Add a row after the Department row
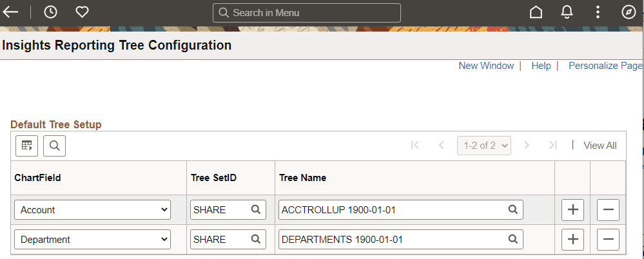Image resolution: width=644 pixels, height=259 pixels. (572, 239)
